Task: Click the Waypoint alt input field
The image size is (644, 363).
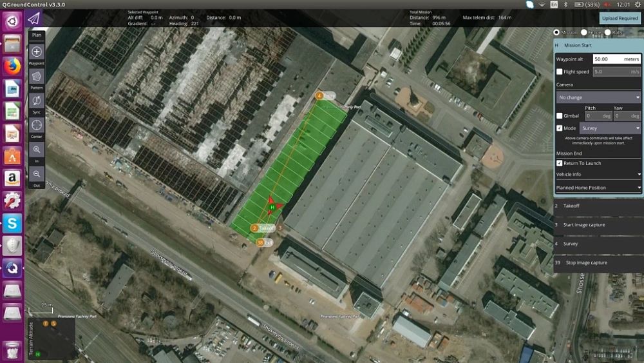Action: click(616, 59)
